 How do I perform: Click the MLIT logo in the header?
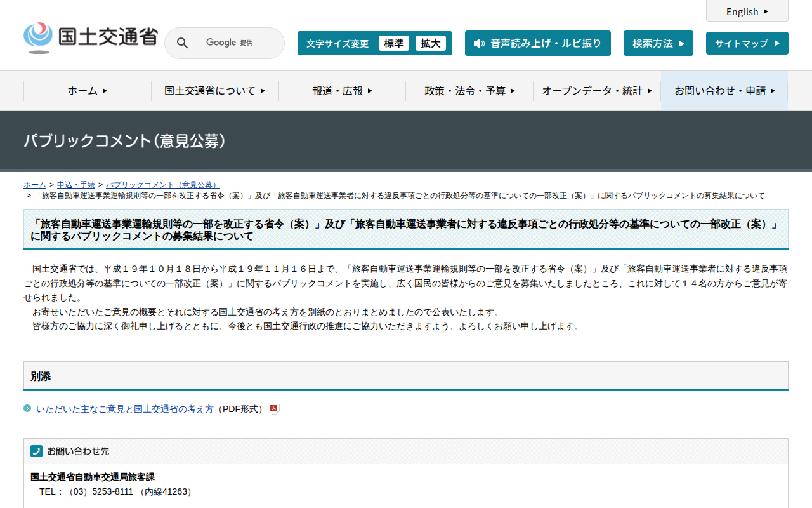coord(90,38)
